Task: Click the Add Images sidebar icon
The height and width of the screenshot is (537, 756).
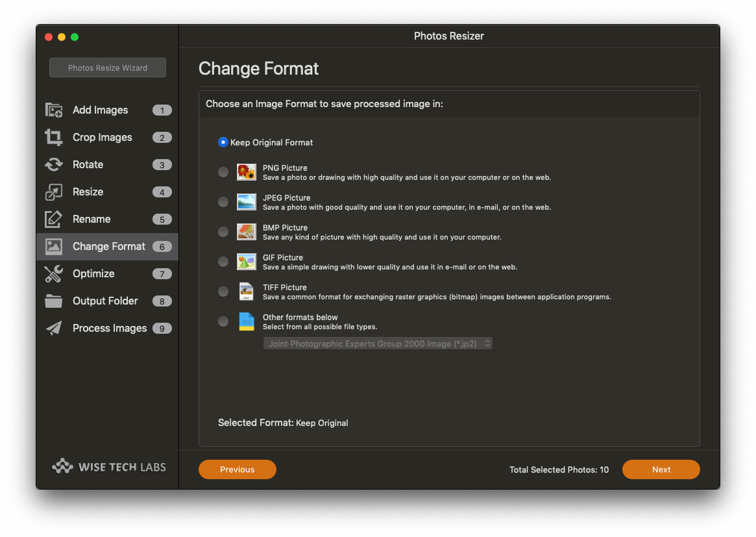Action: pyautogui.click(x=53, y=110)
